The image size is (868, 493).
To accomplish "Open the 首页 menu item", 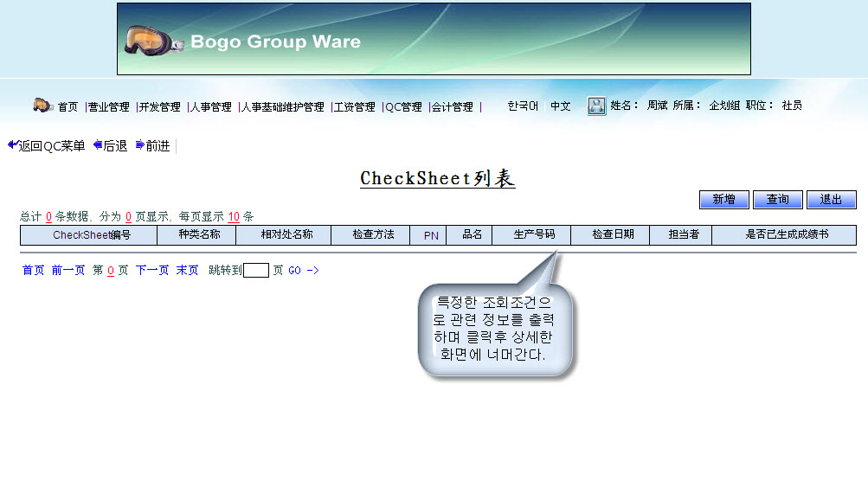I will click(68, 106).
